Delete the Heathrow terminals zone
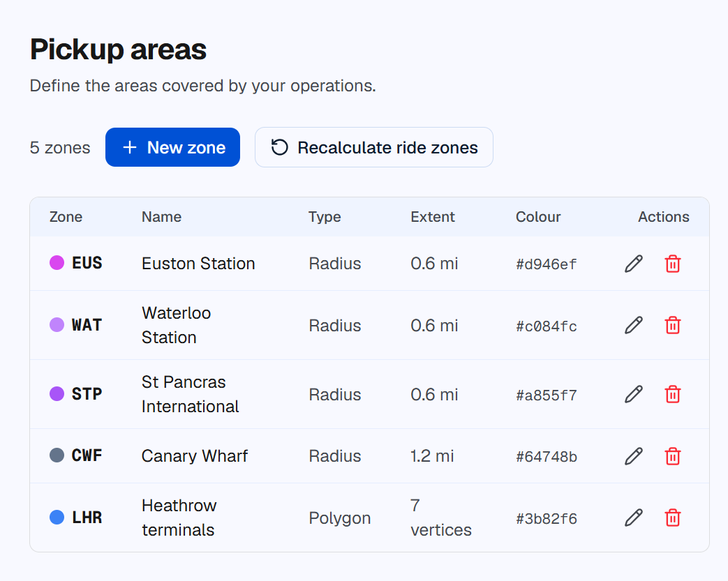This screenshot has width=728, height=581. pos(673,518)
